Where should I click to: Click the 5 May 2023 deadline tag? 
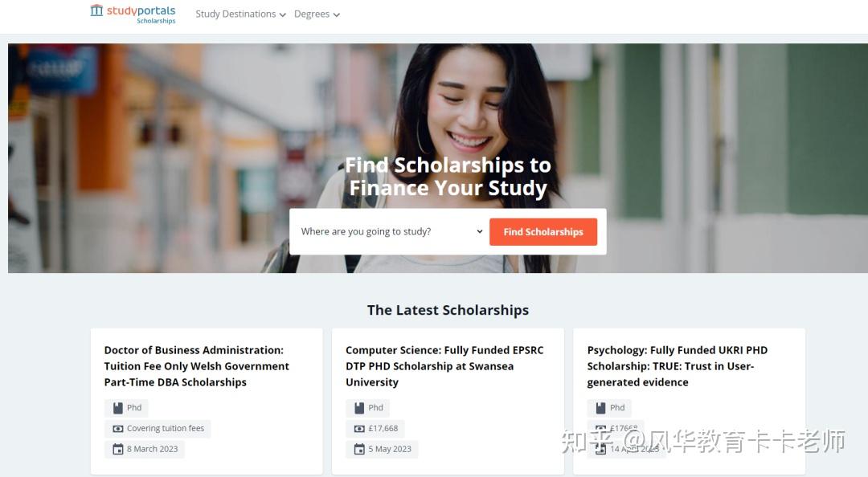383,449
